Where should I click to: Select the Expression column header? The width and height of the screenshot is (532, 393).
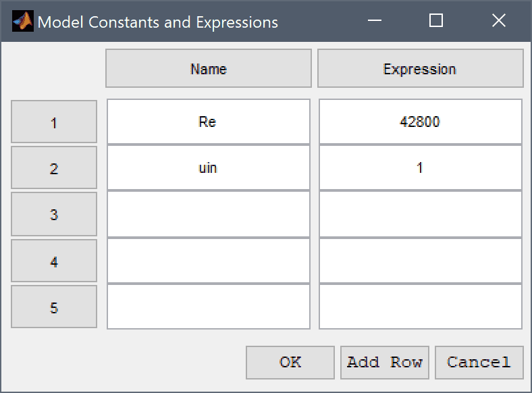(421, 68)
